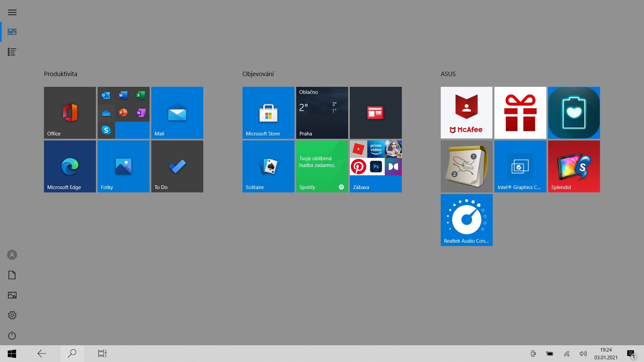
Task: Launch Microsoft Edge tile
Action: point(70,166)
